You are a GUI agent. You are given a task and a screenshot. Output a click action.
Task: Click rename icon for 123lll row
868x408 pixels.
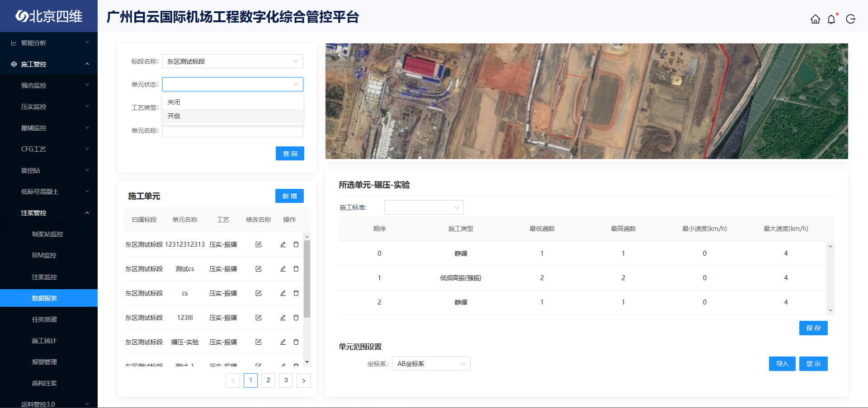(259, 318)
